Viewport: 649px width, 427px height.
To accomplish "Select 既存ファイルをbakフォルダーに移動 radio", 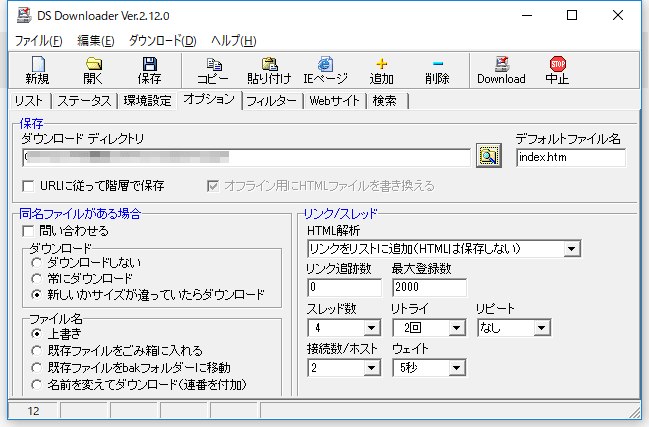I will 36,367.
